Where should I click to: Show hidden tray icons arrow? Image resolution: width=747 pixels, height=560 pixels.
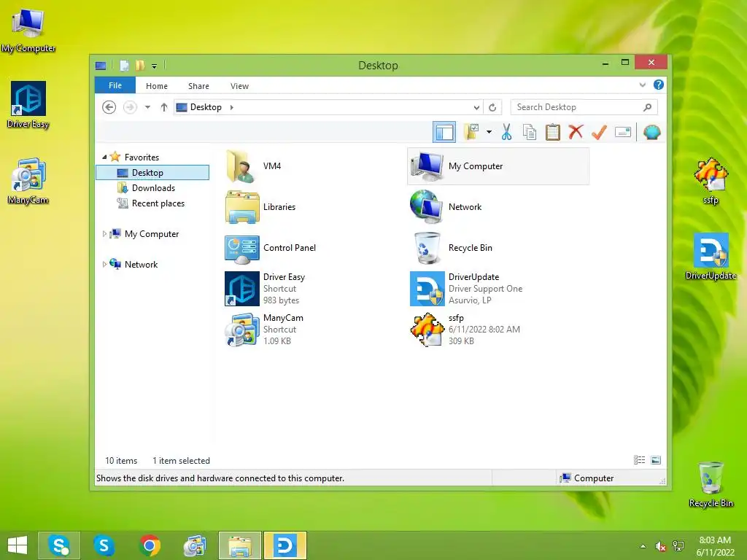coord(643,546)
